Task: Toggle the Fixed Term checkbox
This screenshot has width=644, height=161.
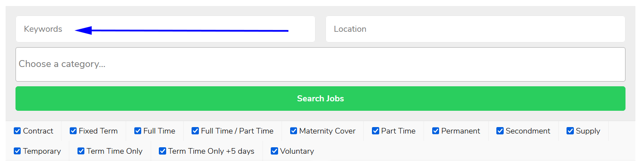Action: click(73, 131)
